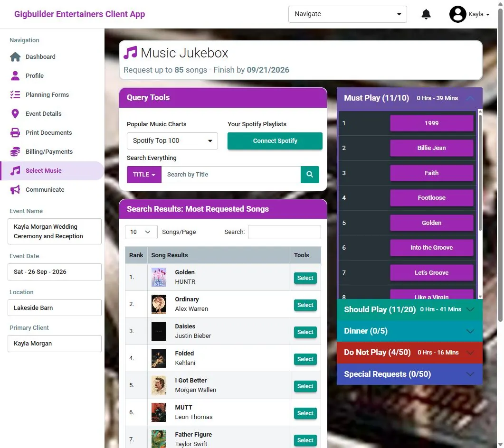Open the Spotify Top 100 chart dropdown
The height and width of the screenshot is (448, 504).
point(172,140)
